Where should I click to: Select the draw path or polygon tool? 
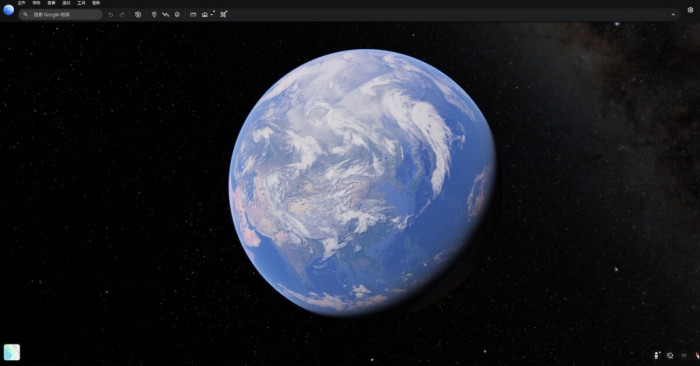pos(166,14)
